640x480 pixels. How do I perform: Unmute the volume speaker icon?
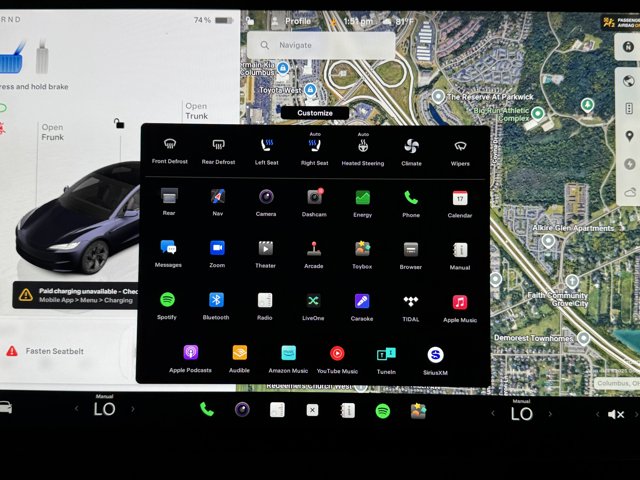coord(616,414)
